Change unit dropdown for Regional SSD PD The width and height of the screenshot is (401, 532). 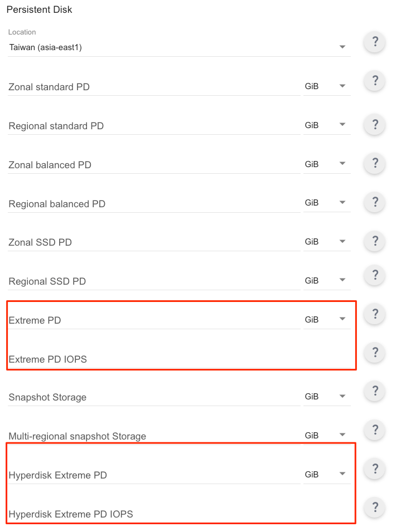(x=327, y=281)
